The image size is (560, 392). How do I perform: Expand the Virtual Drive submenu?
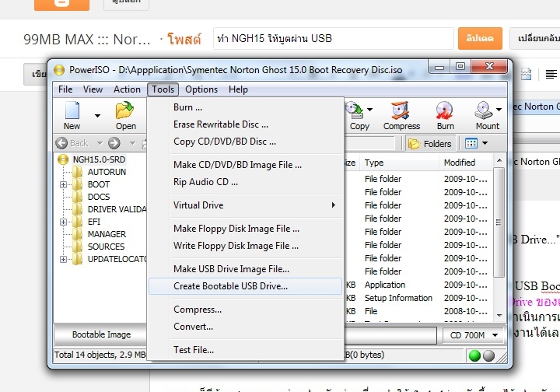pos(245,205)
